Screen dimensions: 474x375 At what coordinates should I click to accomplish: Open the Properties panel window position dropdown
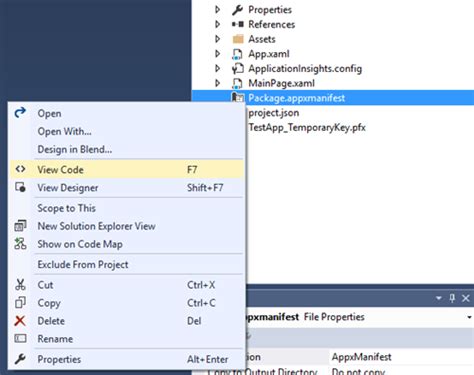pyautogui.click(x=439, y=298)
